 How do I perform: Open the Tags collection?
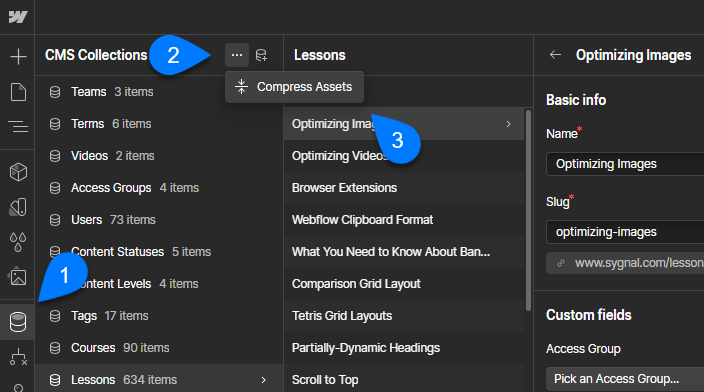[159, 316]
